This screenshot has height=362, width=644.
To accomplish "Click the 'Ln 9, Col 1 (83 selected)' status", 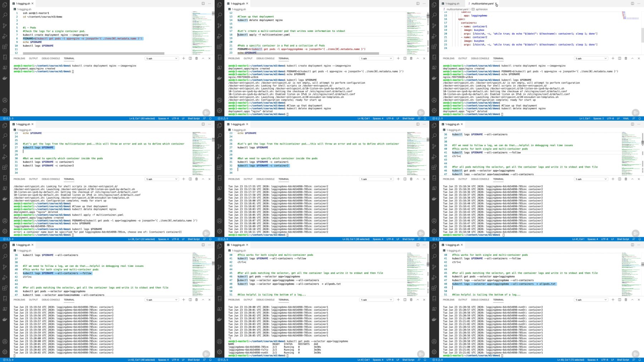I will (142, 119).
